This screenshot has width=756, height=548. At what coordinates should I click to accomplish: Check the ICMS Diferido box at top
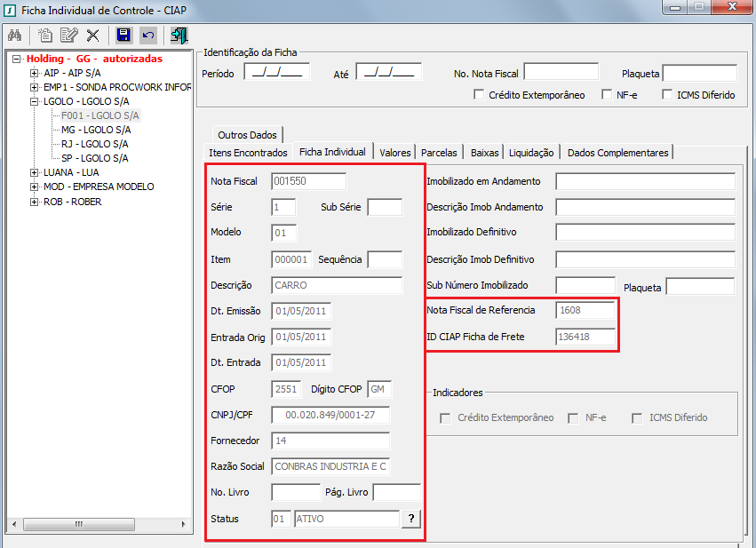(668, 95)
